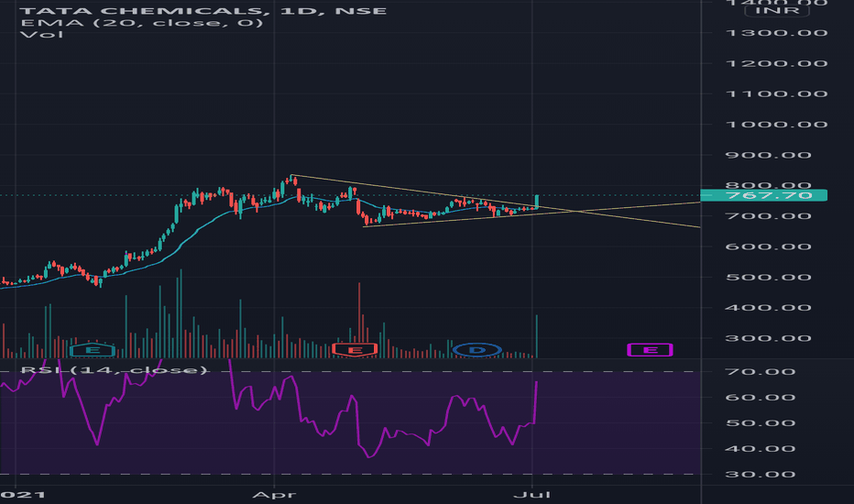854x504 pixels.
Task: Click the teal E earnings marker
Action: click(92, 350)
